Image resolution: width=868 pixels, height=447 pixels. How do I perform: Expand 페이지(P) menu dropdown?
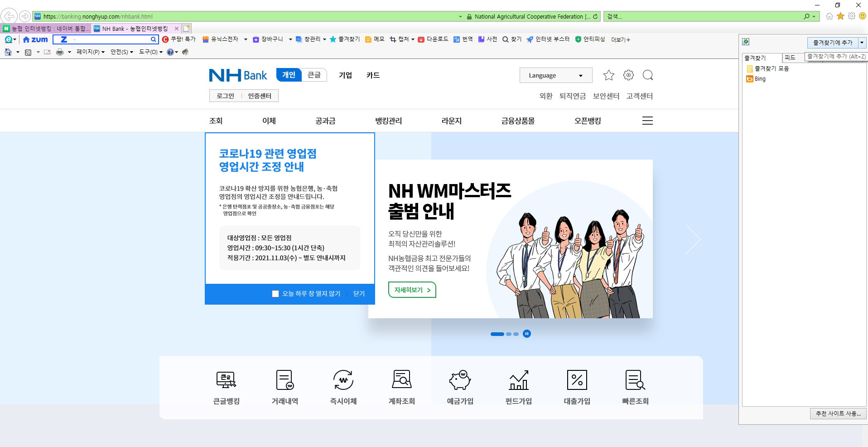(91, 52)
